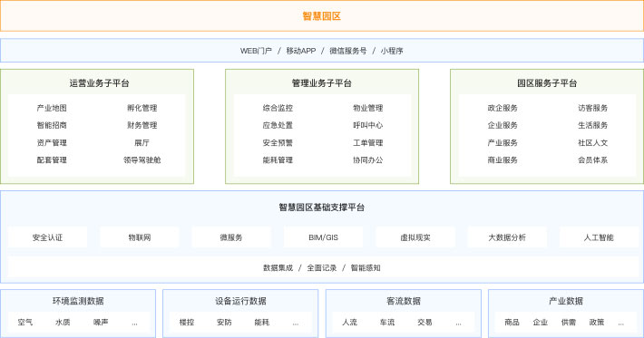
Task: Select 移动APP in the access channel bar
Action: coord(301,51)
